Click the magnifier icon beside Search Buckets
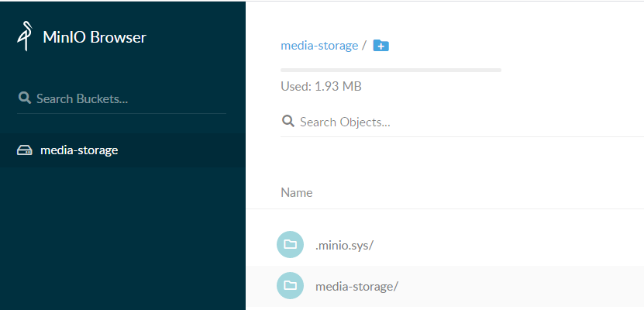 tap(25, 98)
